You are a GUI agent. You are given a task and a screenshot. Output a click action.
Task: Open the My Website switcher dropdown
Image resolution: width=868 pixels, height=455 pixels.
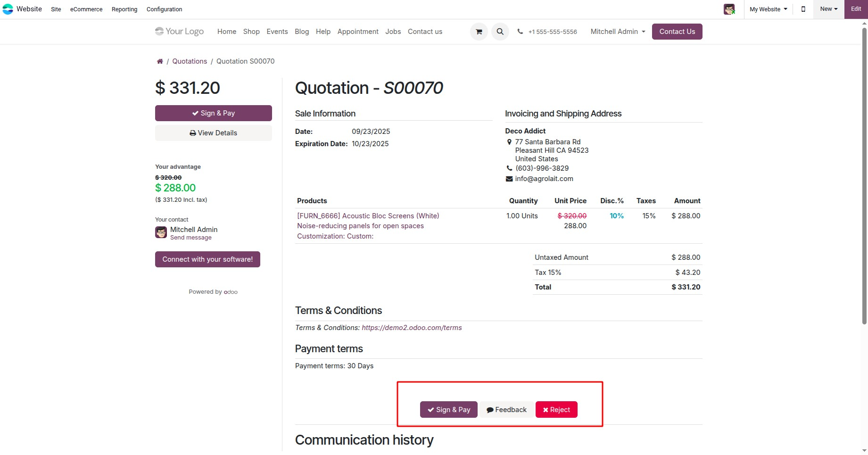point(768,9)
